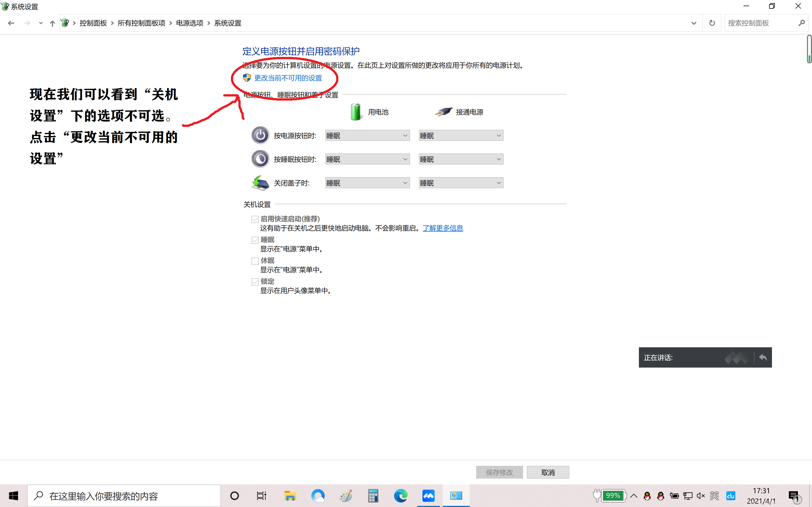This screenshot has width=812, height=507.
Task: Click the Cancel button
Action: [x=548, y=472]
